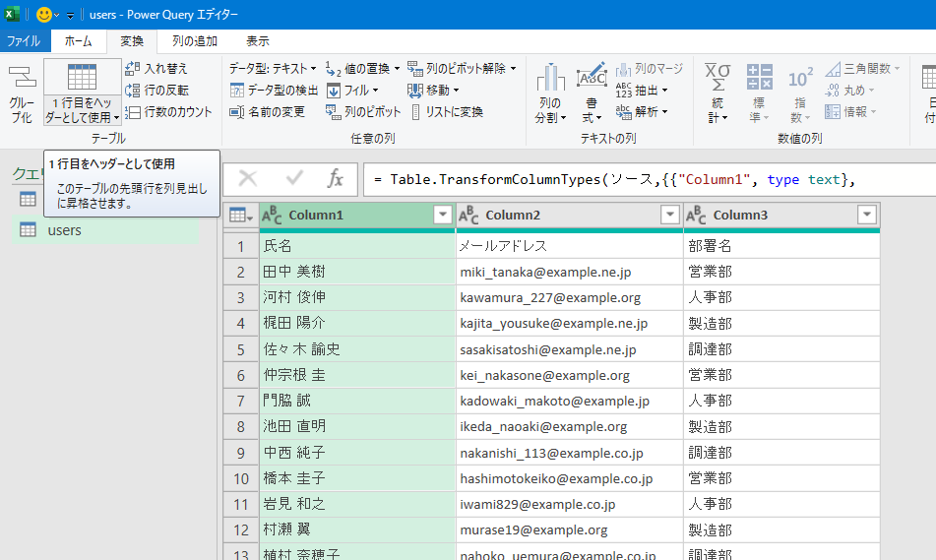The width and height of the screenshot is (936, 560).
Task: Switch to Add Column (列の追加) tab
Action: tap(195, 41)
